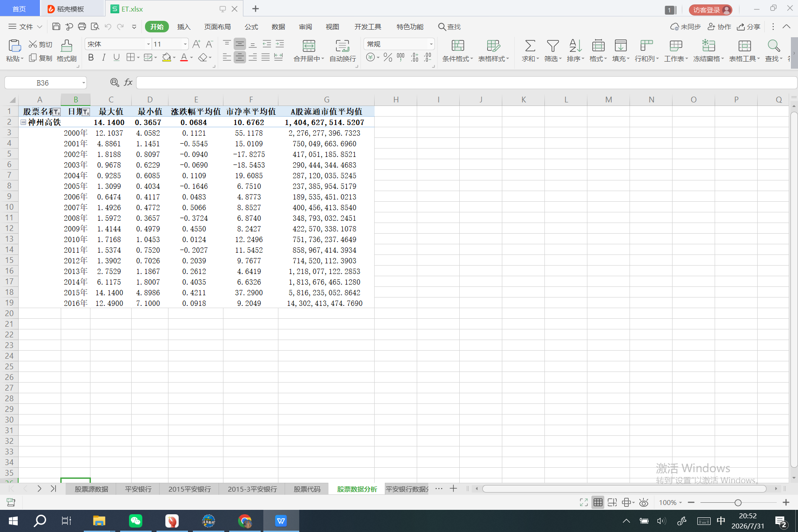Image resolution: width=798 pixels, height=532 pixels.
Task: Select the Format Painter (格式刷) tool
Action: 66,51
